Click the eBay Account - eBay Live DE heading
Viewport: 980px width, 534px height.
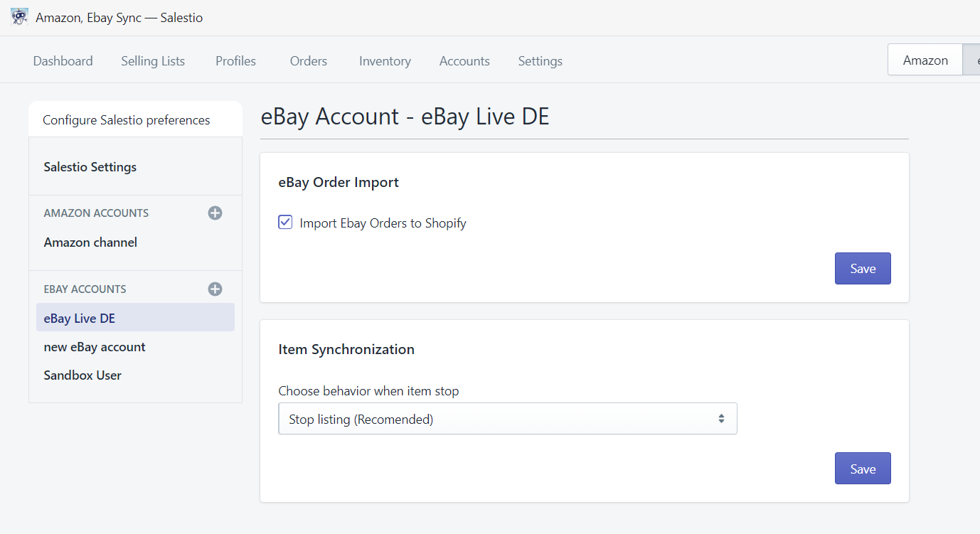(x=405, y=117)
